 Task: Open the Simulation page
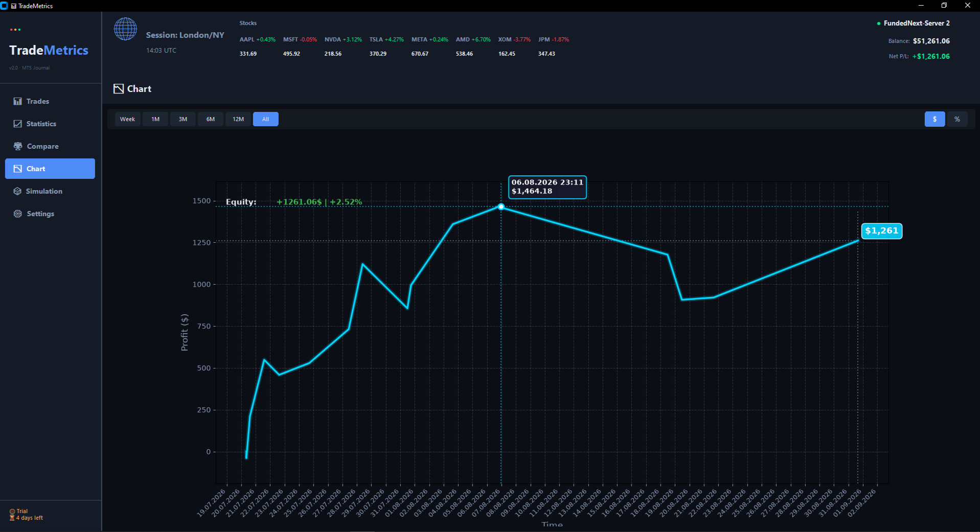(50, 191)
